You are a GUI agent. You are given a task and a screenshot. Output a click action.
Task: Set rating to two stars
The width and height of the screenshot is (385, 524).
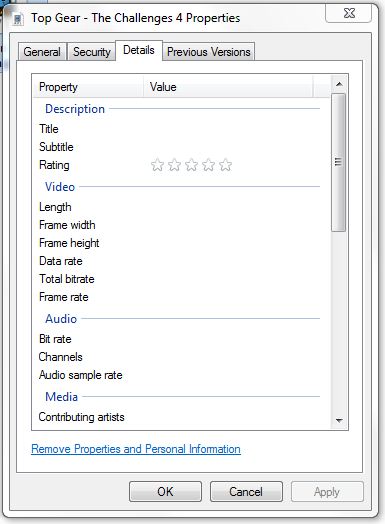[x=174, y=165]
